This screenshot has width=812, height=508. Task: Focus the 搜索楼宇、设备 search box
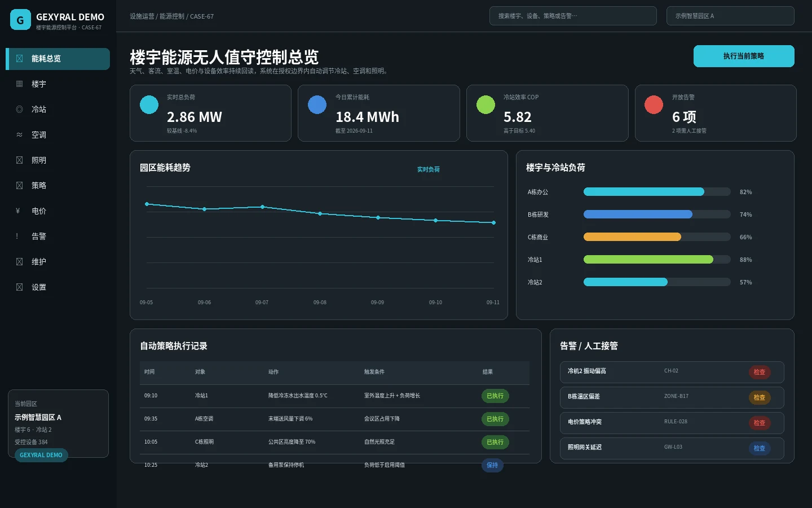point(573,16)
